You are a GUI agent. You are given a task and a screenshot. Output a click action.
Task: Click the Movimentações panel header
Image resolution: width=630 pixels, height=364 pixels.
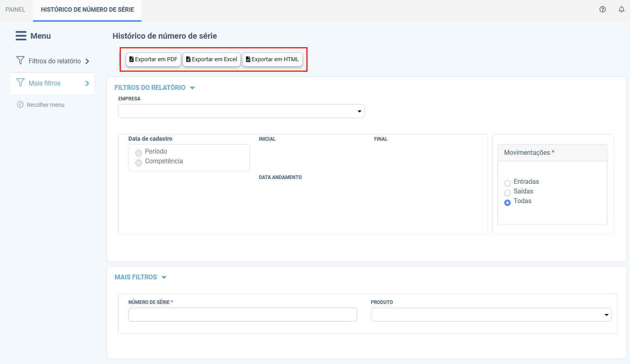(x=552, y=153)
